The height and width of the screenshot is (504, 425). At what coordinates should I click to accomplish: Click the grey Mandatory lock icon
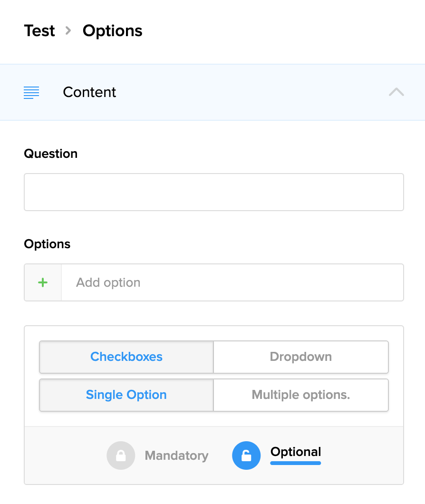[121, 456]
